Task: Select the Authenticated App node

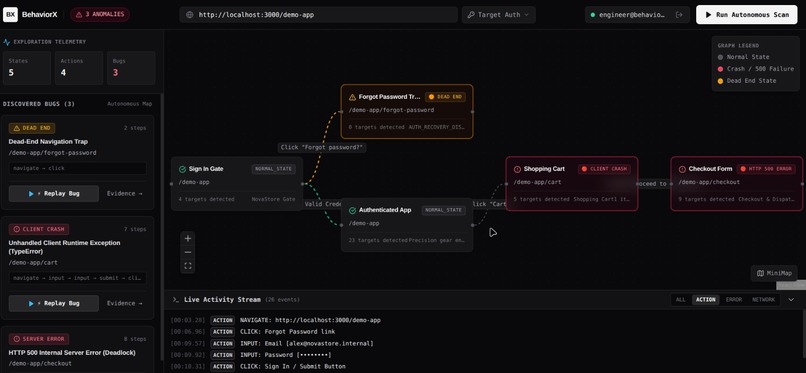Action: tap(407, 225)
